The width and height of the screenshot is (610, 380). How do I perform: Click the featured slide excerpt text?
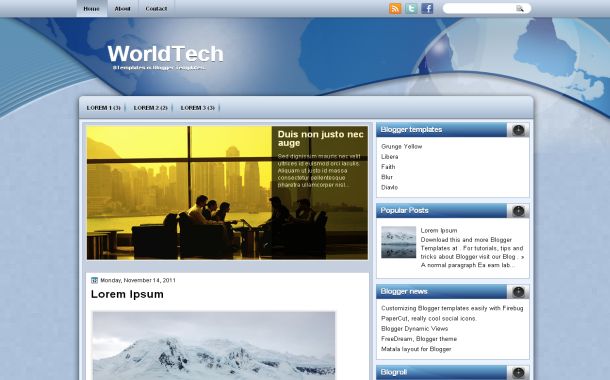319,171
